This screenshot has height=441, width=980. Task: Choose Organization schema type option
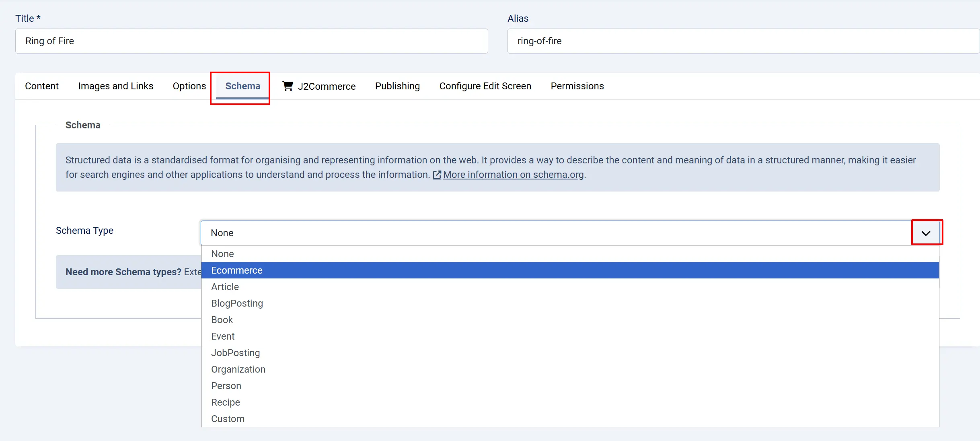(570, 369)
